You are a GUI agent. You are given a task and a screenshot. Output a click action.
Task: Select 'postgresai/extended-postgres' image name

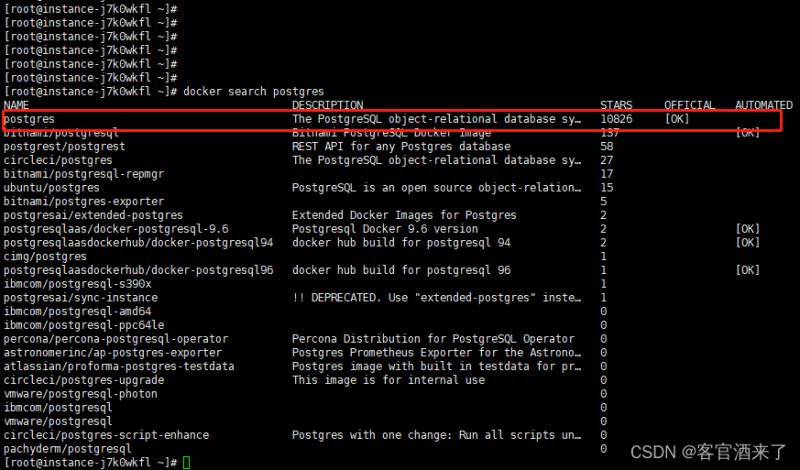pos(93,216)
